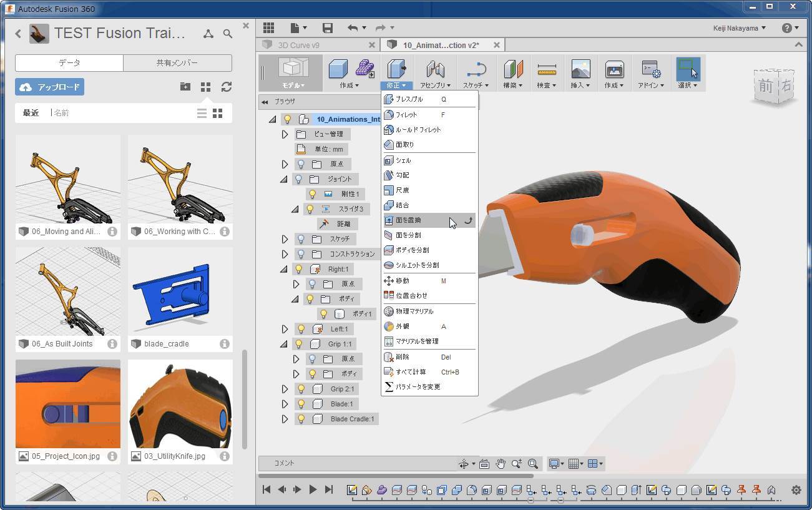Open the search magnifier in data panel

228,34
